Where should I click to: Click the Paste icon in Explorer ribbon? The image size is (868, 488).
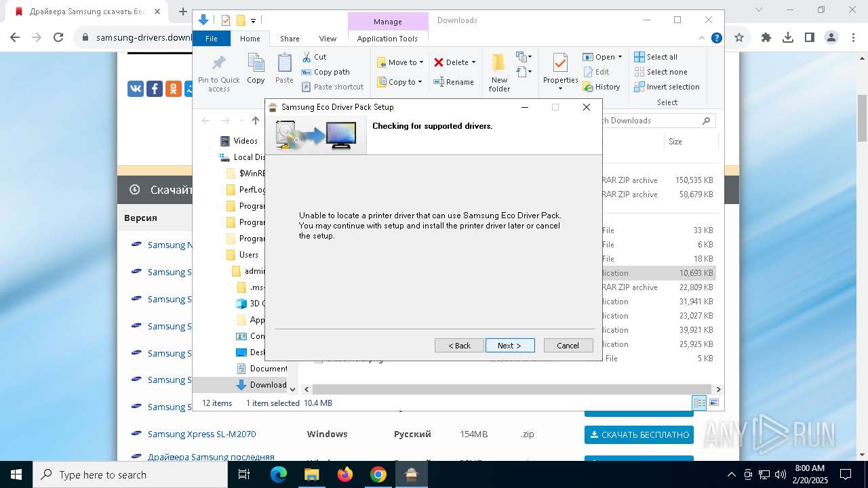click(284, 69)
